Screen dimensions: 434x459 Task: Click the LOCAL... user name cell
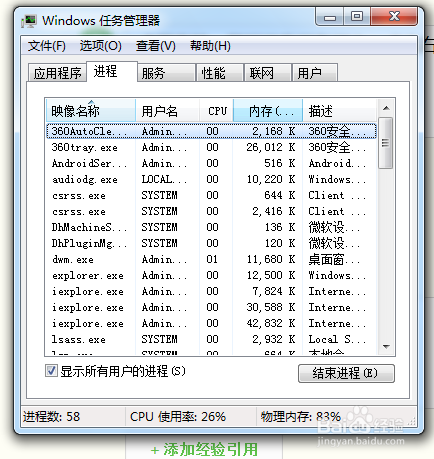pos(164,179)
